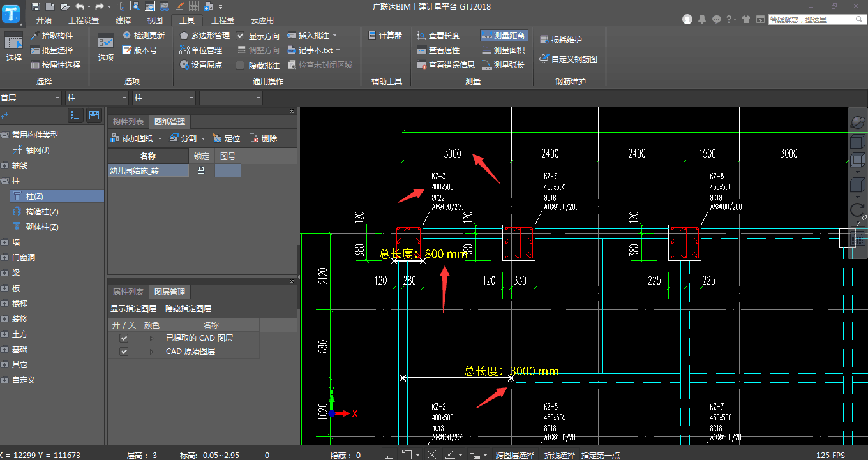Click the chat bubble feedback icon
Image resolution: width=868 pixels, height=460 pixels.
click(x=716, y=19)
